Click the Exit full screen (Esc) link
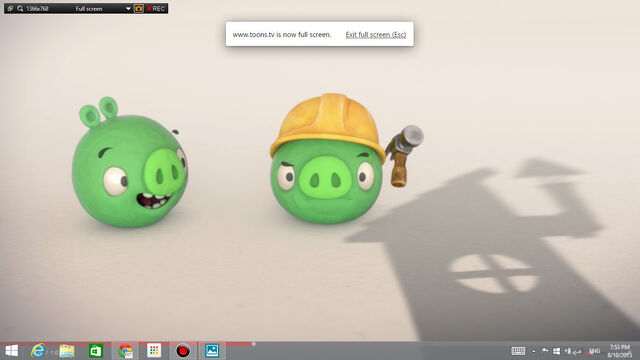This screenshot has height=360, width=640. pyautogui.click(x=376, y=35)
